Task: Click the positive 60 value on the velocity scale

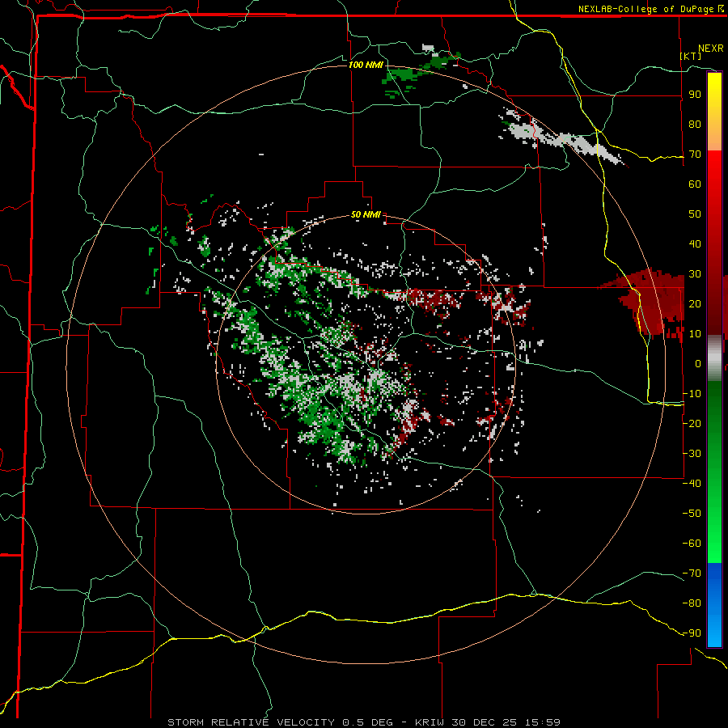Action: [x=695, y=184]
